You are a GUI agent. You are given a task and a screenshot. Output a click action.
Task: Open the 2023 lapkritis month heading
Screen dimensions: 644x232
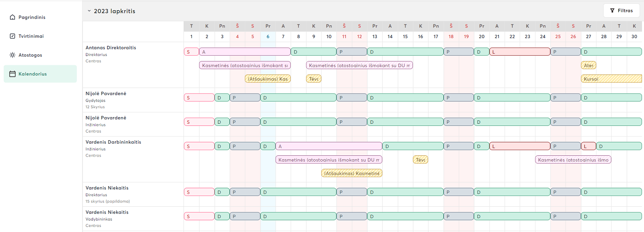pyautogui.click(x=114, y=11)
